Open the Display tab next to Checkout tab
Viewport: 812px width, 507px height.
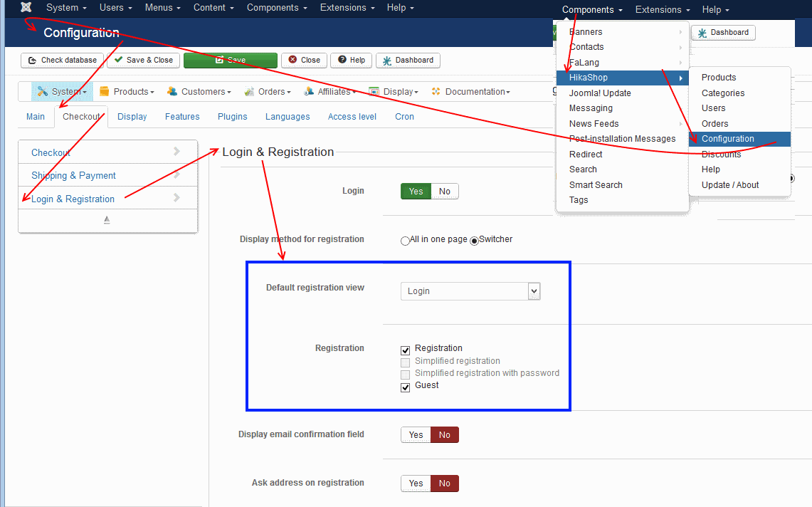(132, 117)
